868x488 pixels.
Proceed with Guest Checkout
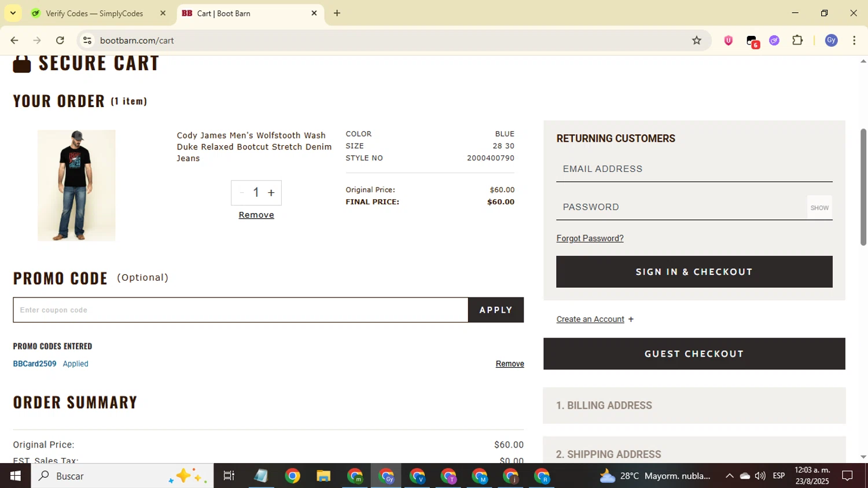click(694, 354)
